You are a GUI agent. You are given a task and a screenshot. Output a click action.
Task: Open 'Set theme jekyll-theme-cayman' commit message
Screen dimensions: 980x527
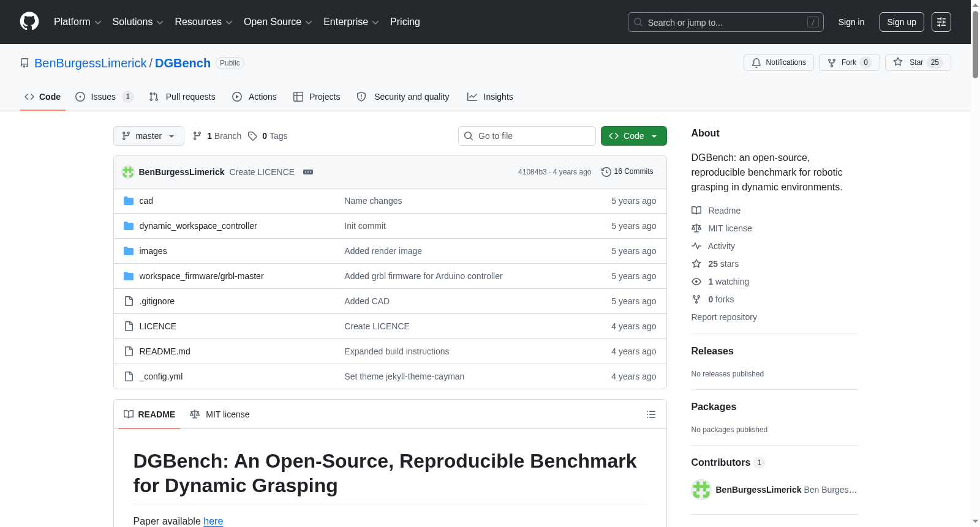point(404,376)
